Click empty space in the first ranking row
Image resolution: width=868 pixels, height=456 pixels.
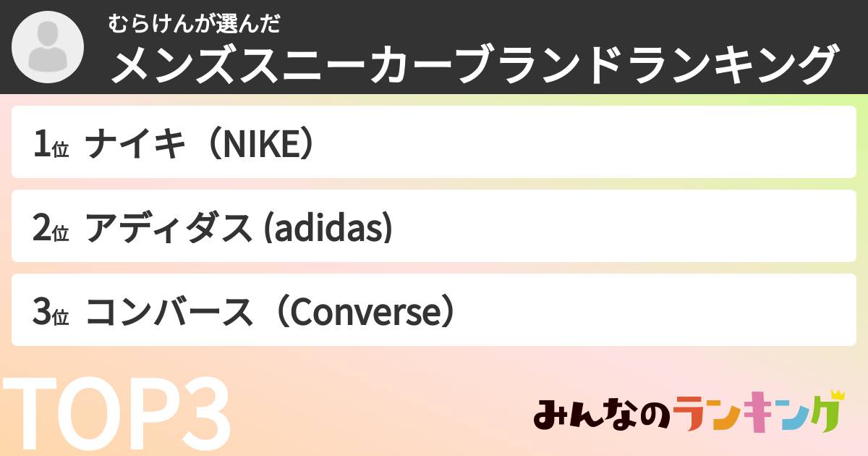click(x=579, y=143)
